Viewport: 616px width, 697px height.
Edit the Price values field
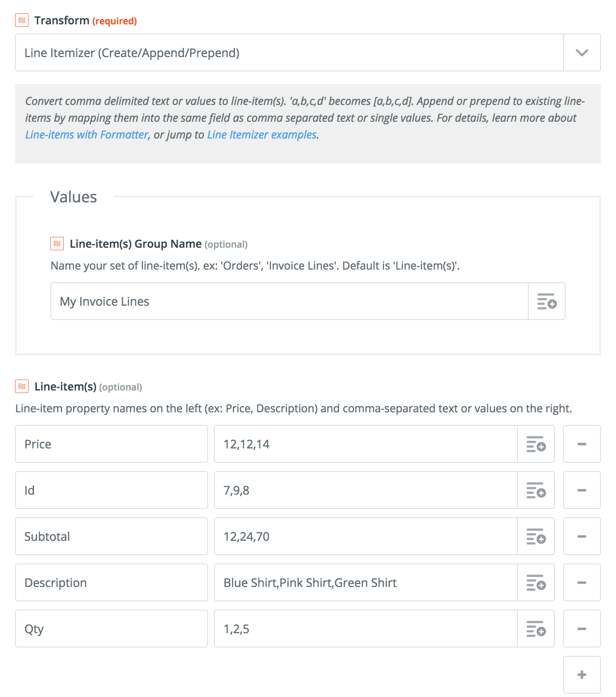coord(365,444)
